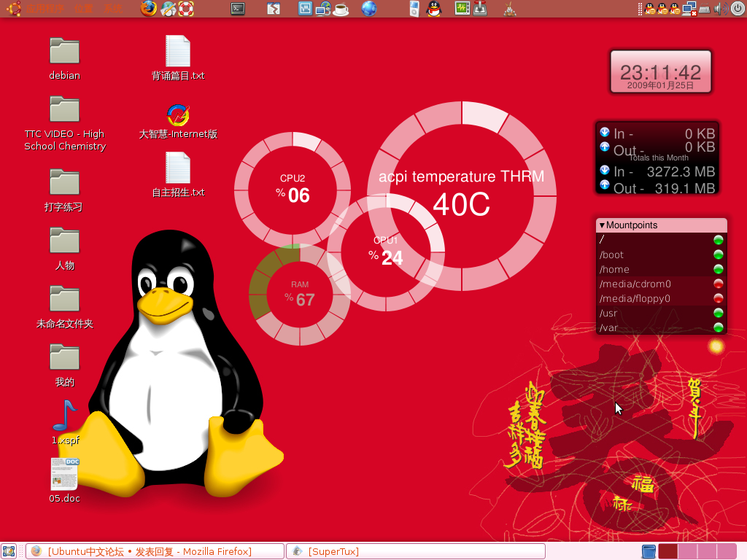The image size is (747, 560).
Task: Click the network computers globe launcher
Action: [323, 9]
